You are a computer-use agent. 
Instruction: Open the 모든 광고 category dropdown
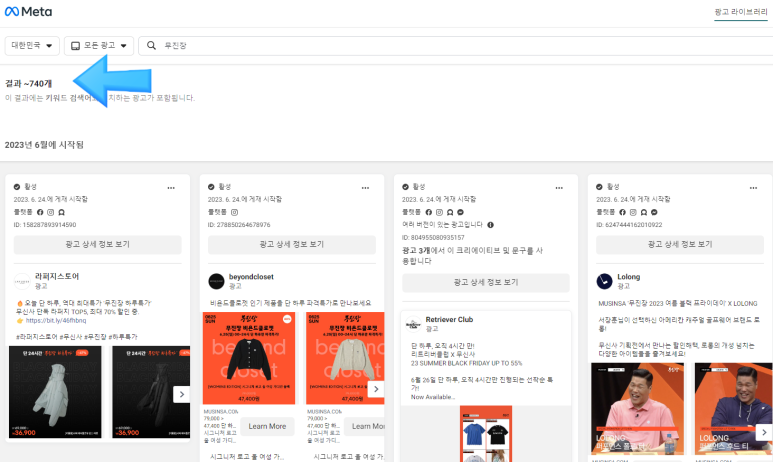click(99, 45)
